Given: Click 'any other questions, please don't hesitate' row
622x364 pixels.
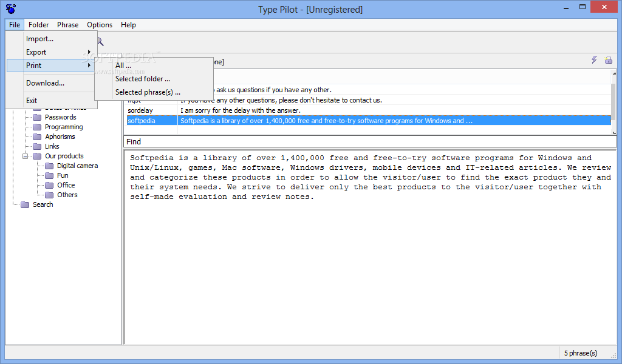Looking at the screenshot, I should pyautogui.click(x=369, y=100).
